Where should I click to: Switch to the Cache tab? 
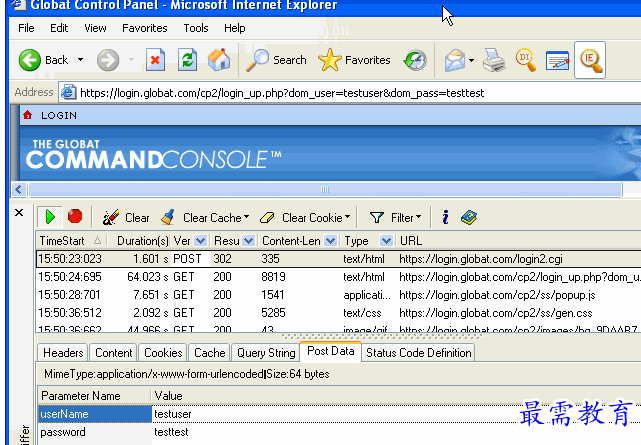[209, 353]
